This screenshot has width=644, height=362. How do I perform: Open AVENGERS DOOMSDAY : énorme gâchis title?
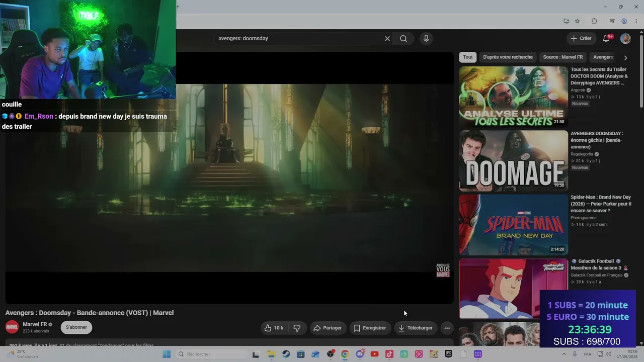click(x=597, y=140)
